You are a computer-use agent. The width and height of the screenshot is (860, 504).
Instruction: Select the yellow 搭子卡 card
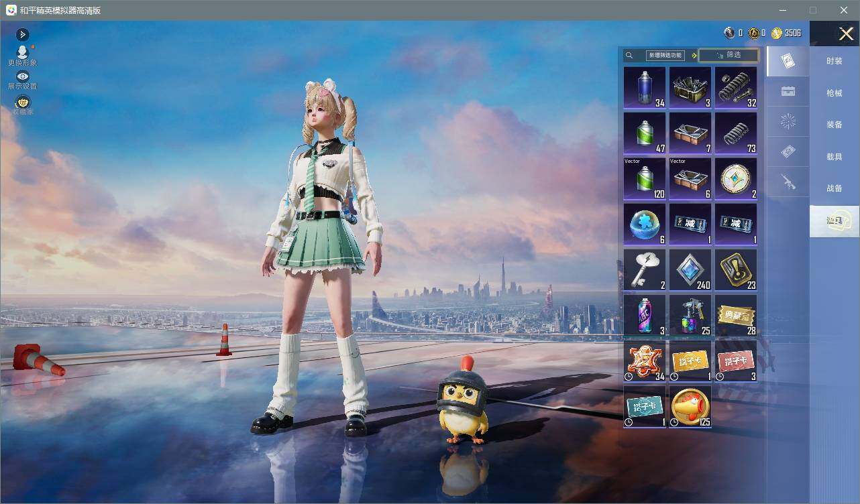tap(690, 361)
